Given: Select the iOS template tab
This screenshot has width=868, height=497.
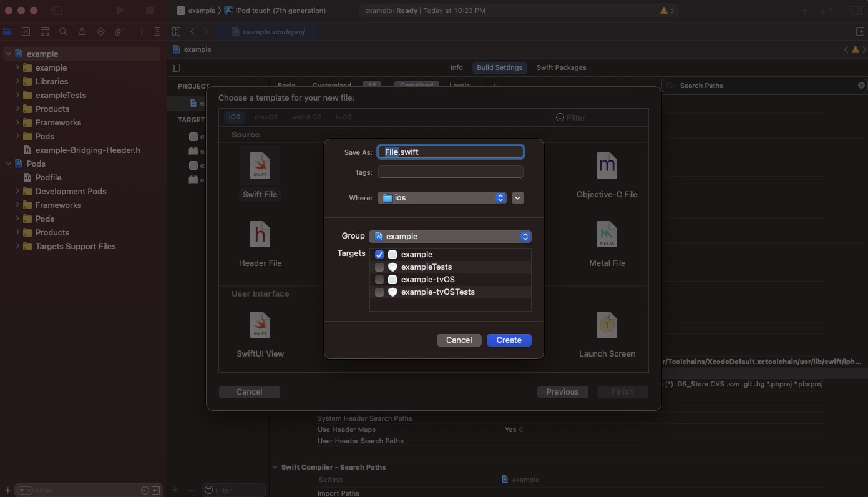Looking at the screenshot, I should tap(234, 117).
